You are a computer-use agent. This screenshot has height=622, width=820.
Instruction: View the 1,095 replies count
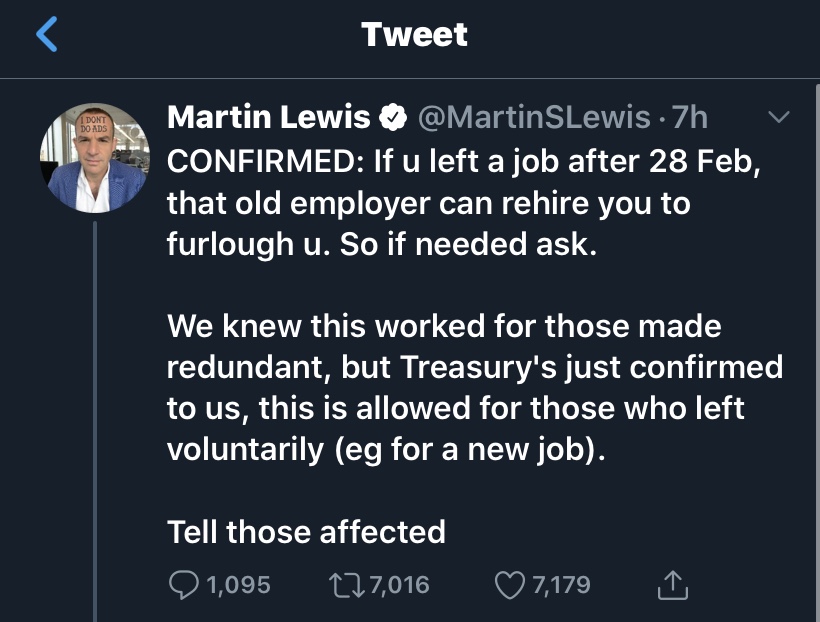tap(237, 583)
